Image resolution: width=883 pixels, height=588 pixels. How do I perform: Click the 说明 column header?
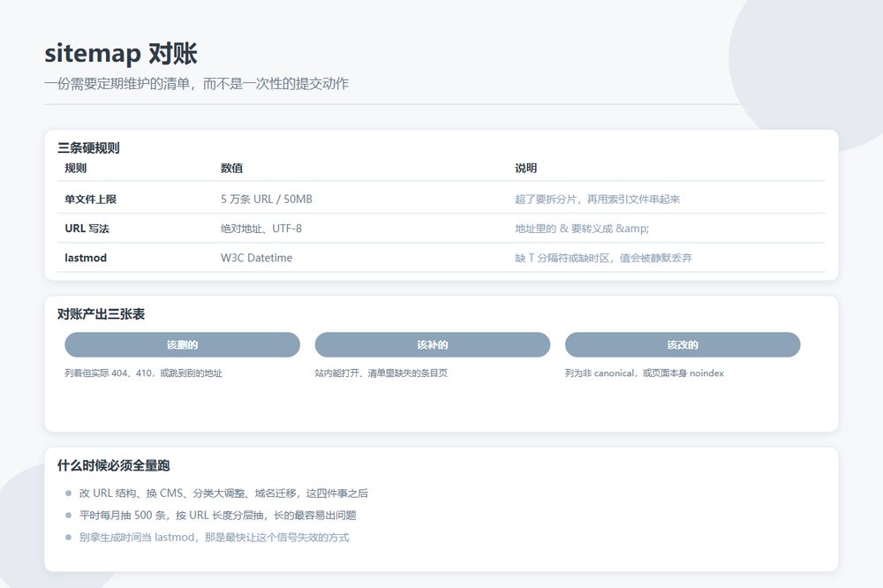pos(525,168)
